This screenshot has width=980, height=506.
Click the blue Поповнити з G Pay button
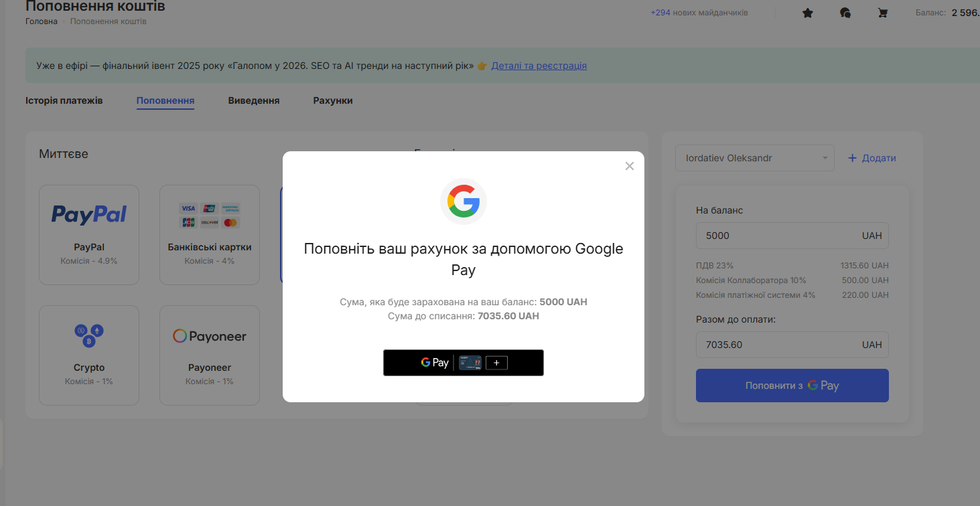click(792, 386)
